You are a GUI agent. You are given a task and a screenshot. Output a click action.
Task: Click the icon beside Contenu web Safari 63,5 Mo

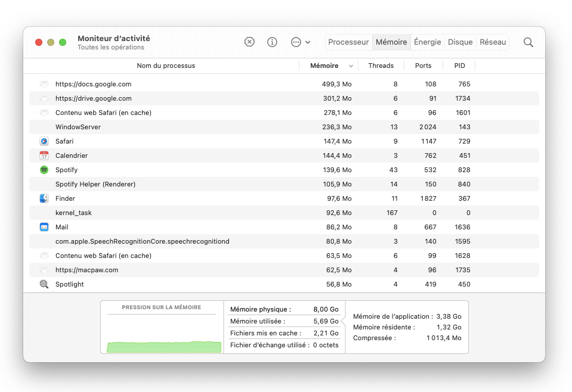[44, 256]
